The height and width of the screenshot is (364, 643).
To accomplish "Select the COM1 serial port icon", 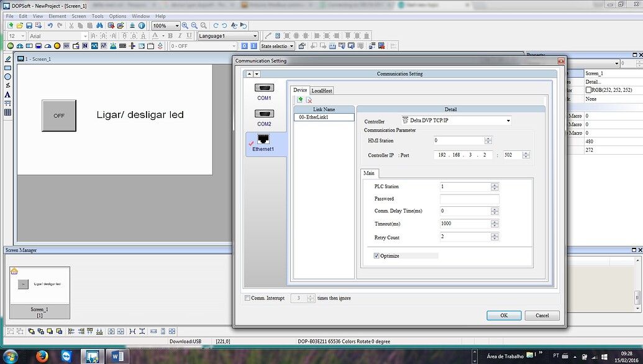I will [264, 89].
